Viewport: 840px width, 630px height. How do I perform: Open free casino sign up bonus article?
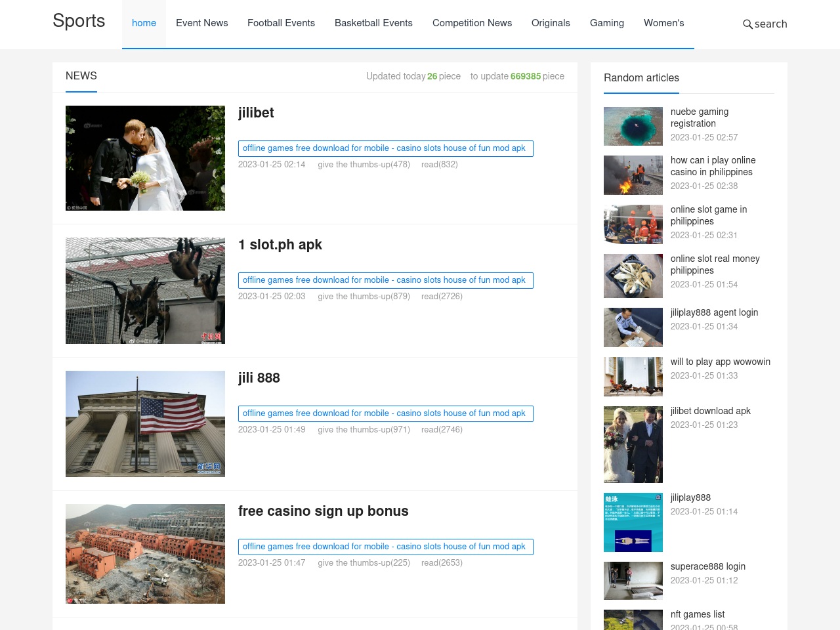[324, 511]
